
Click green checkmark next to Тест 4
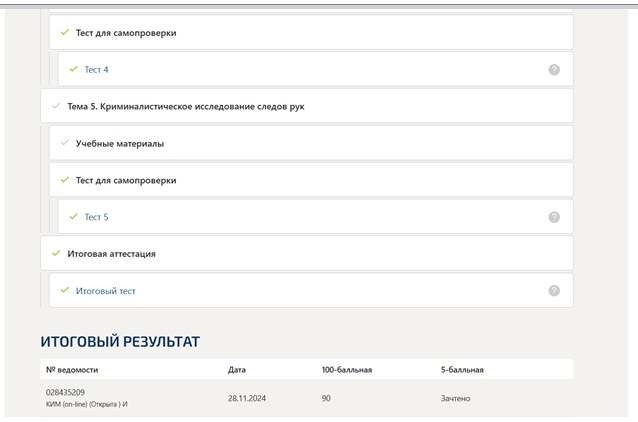73,69
